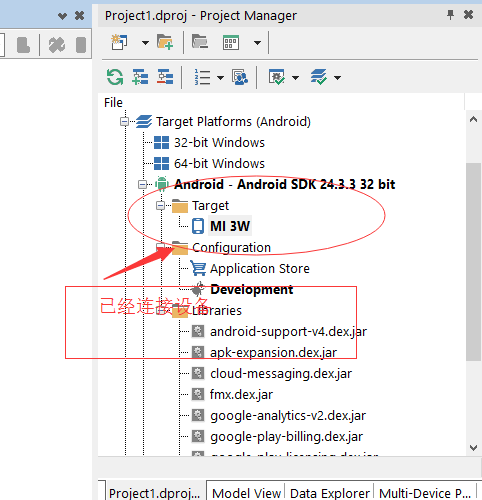
Task: Click gear icon of android-support-v4.dex.jar
Action: (198, 331)
